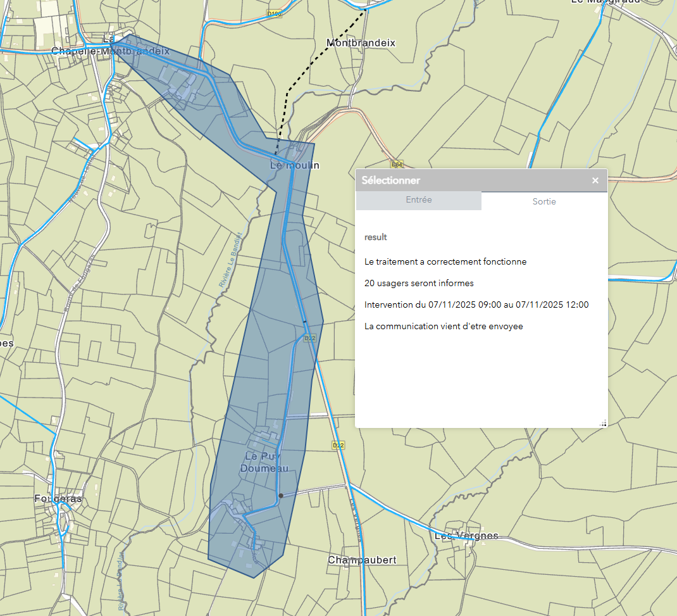
Task: Click the Les Vergnes hamlet label
Action: (x=466, y=536)
